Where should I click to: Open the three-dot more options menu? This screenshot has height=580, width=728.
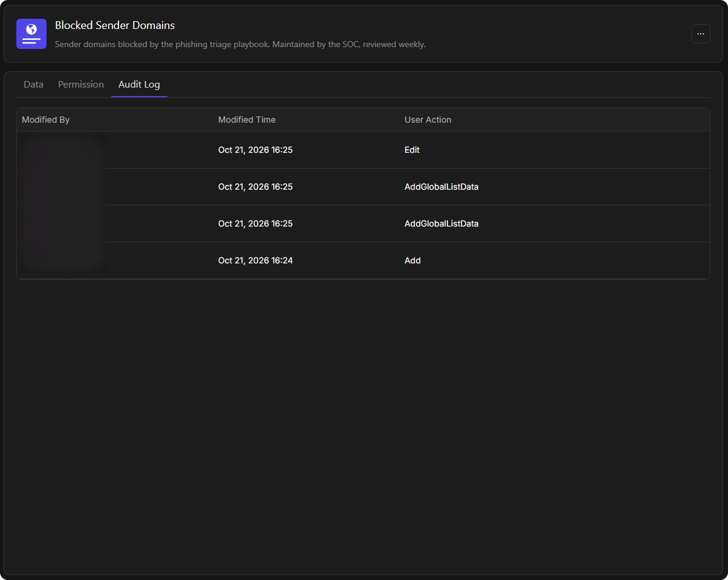coord(700,34)
